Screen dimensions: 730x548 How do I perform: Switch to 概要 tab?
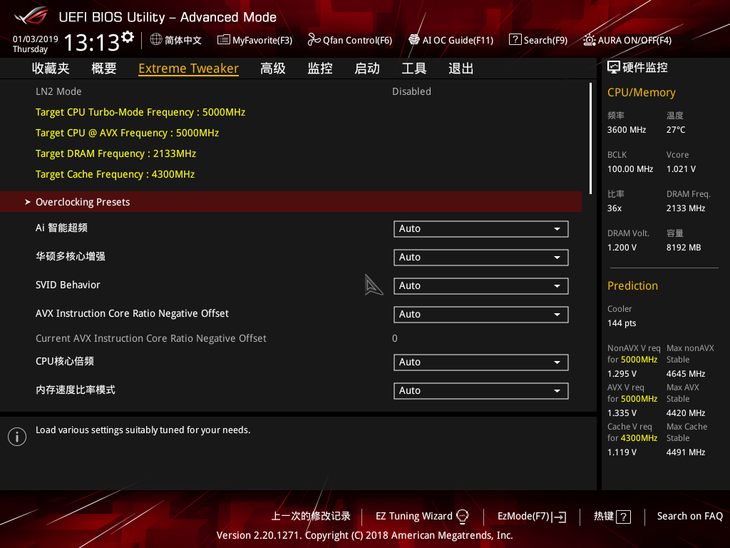click(x=104, y=68)
